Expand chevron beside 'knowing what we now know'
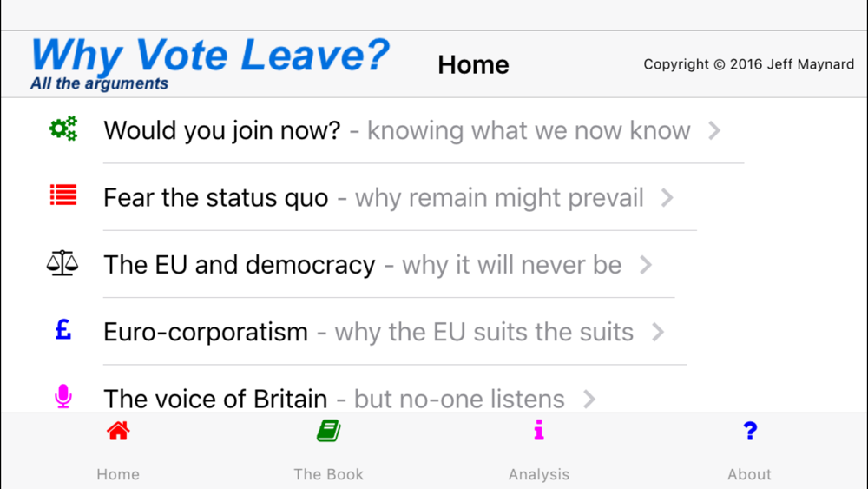Screen dimensions: 868x489 (714, 130)
